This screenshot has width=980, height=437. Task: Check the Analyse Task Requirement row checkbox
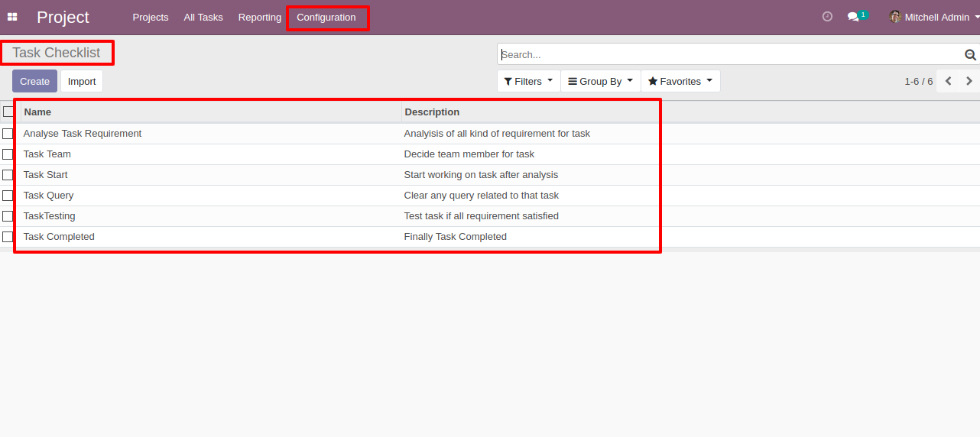pyautogui.click(x=8, y=134)
